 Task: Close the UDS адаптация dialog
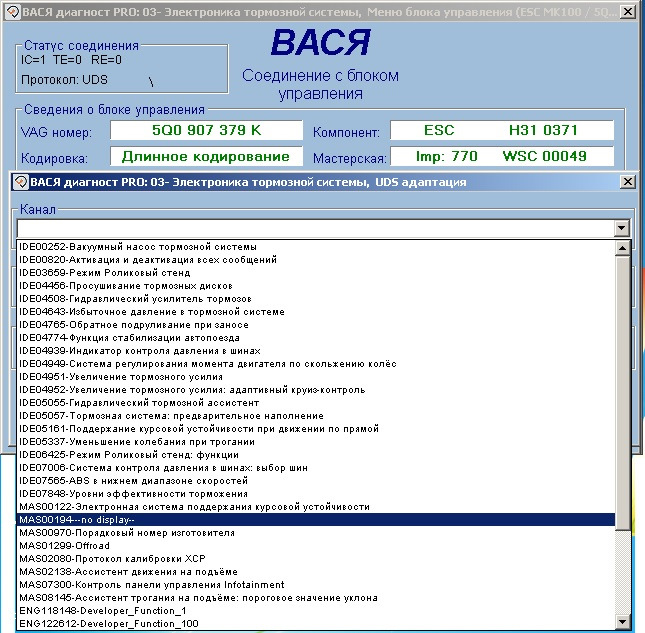coord(627,181)
